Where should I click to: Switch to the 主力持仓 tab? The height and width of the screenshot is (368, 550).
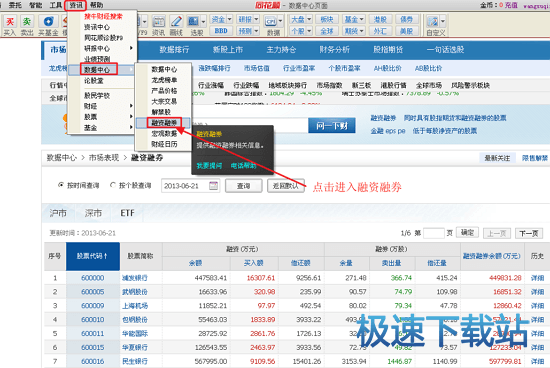coord(281,49)
